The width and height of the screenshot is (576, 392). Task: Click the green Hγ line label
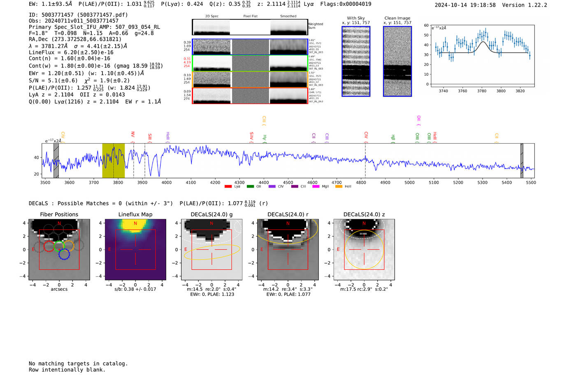tap(265, 138)
